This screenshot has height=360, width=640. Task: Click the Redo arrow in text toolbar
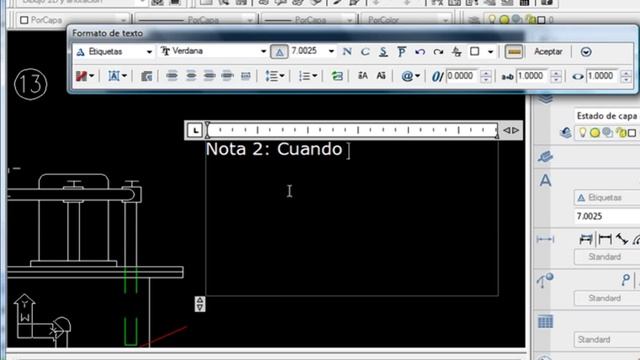438,52
